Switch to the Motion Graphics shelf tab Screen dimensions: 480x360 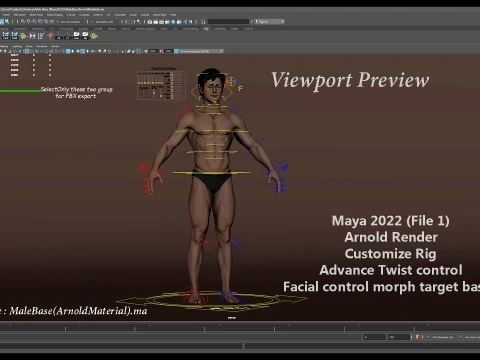pyautogui.click(x=145, y=29)
